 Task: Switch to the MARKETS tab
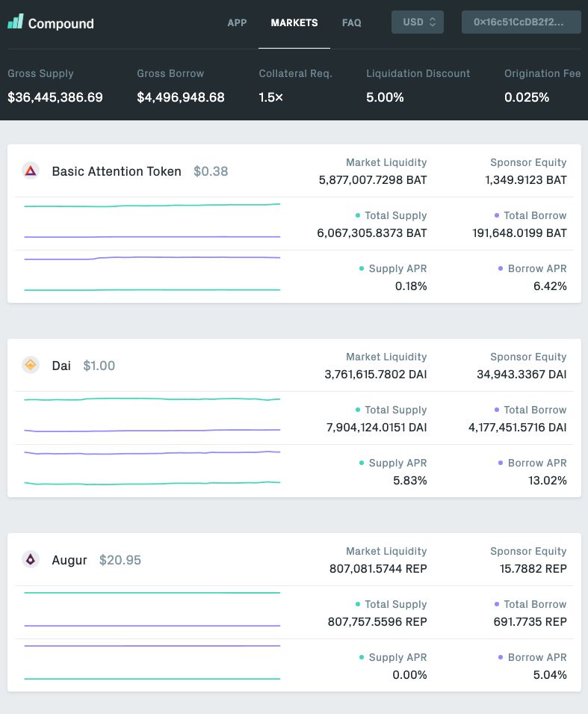pos(294,22)
